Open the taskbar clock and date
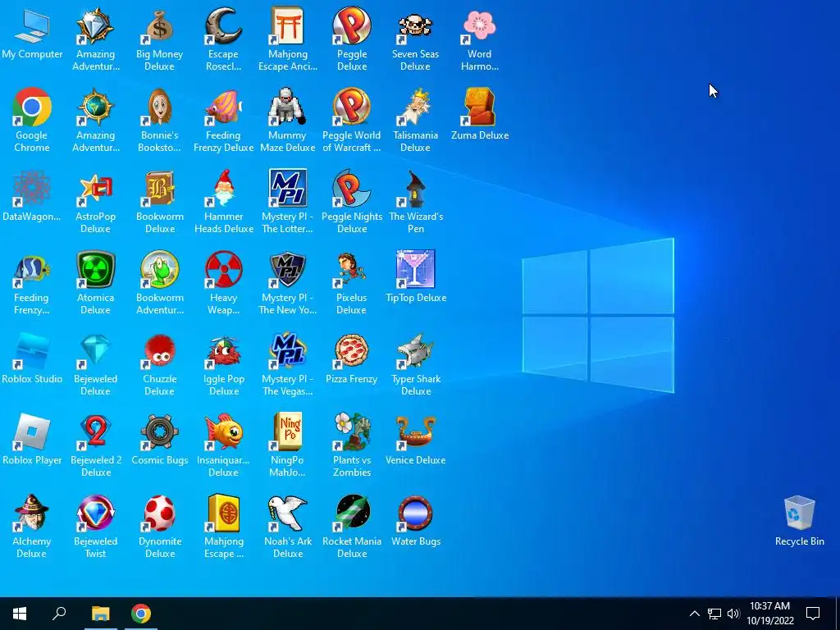Image resolution: width=840 pixels, height=630 pixels. click(769, 614)
